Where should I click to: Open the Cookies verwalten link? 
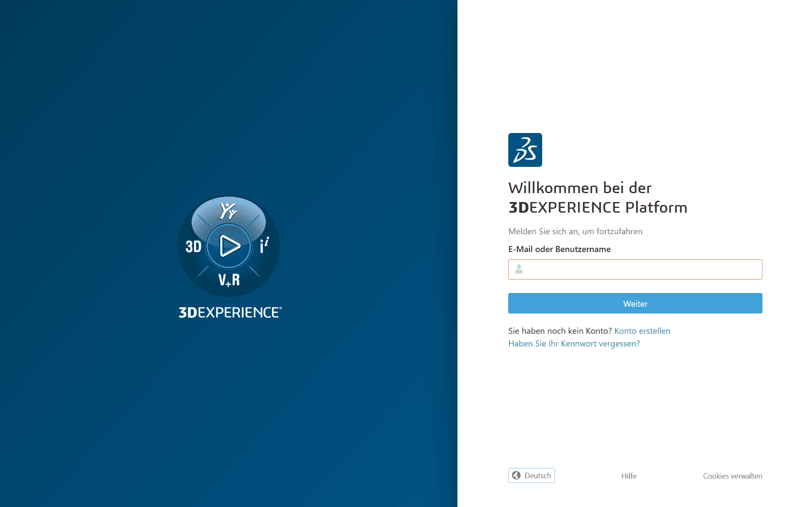point(732,476)
